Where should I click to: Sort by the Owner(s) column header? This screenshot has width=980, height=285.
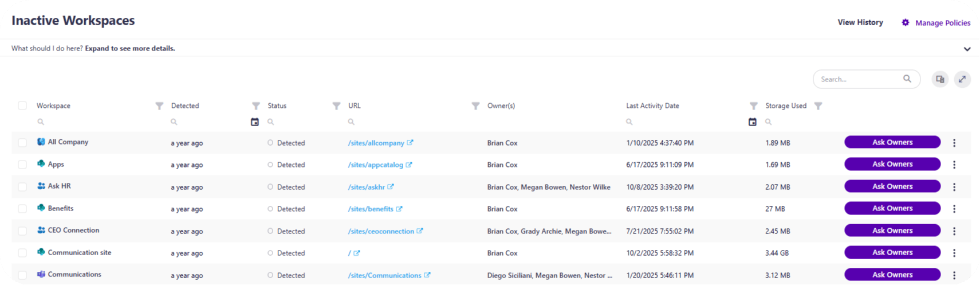click(x=501, y=106)
